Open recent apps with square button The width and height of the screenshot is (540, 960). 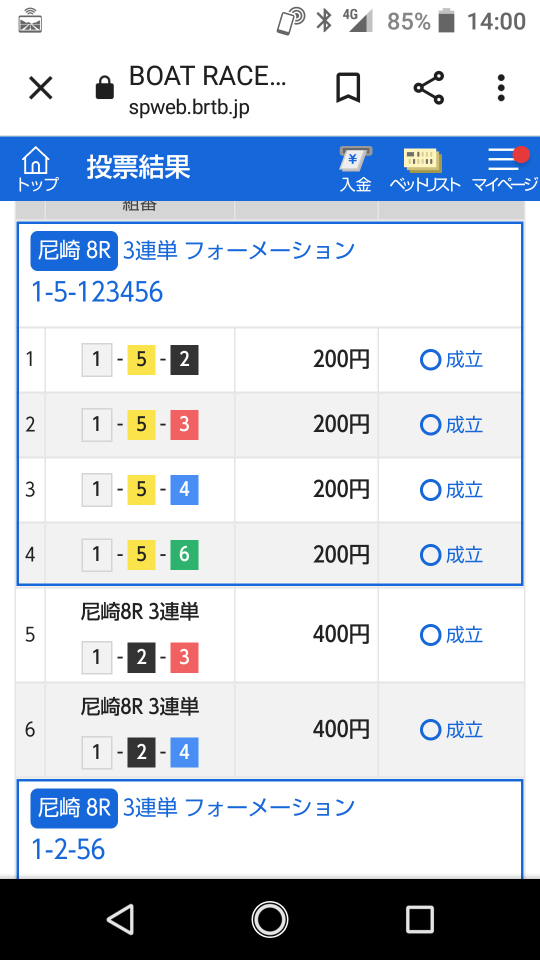[x=420, y=920]
